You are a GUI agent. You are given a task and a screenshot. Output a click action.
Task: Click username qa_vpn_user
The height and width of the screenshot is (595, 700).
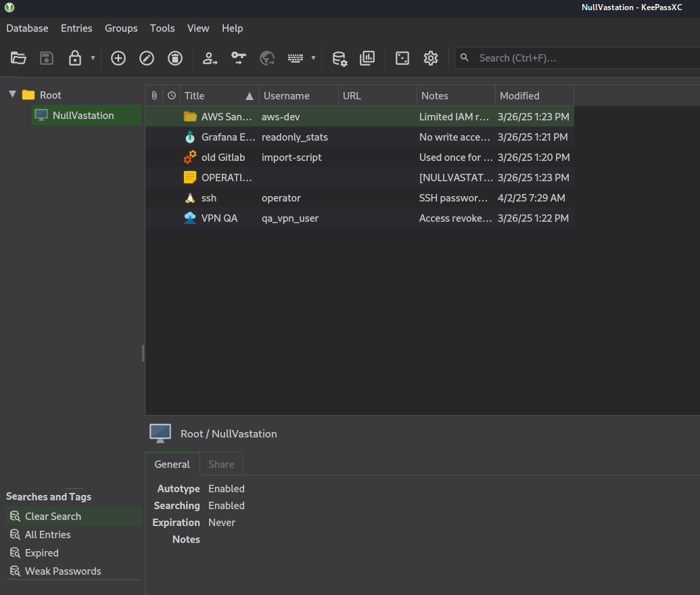click(x=290, y=218)
